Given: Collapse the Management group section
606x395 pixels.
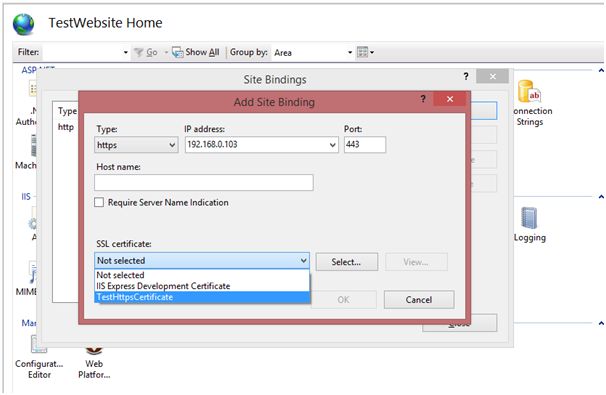Looking at the screenshot, I should pyautogui.click(x=601, y=323).
